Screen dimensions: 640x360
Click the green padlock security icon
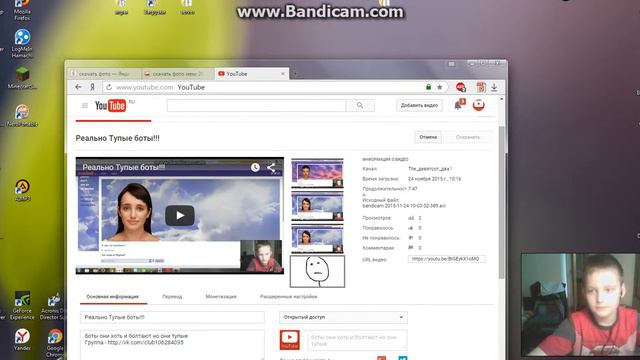[x=428, y=87]
